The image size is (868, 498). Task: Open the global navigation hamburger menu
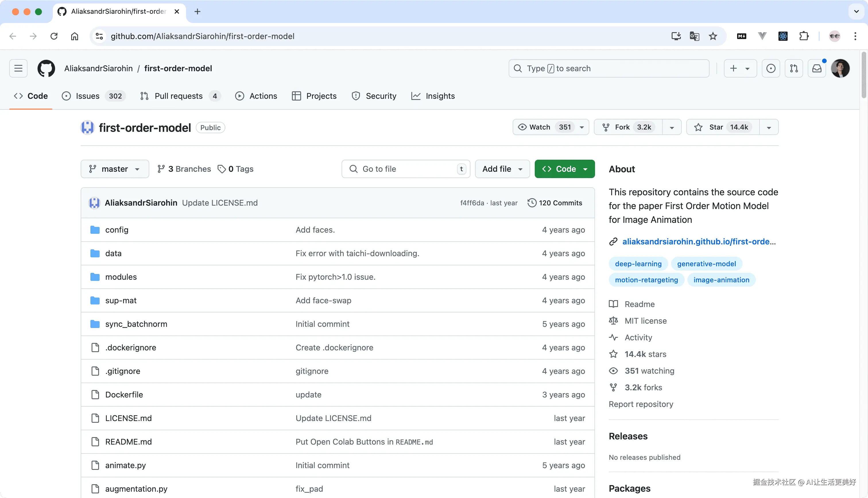[18, 68]
